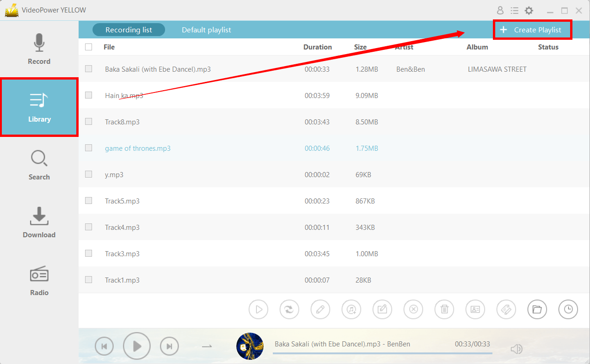Viewport: 590px width, 364px height.
Task: Select the Recording list tab
Action: (129, 30)
